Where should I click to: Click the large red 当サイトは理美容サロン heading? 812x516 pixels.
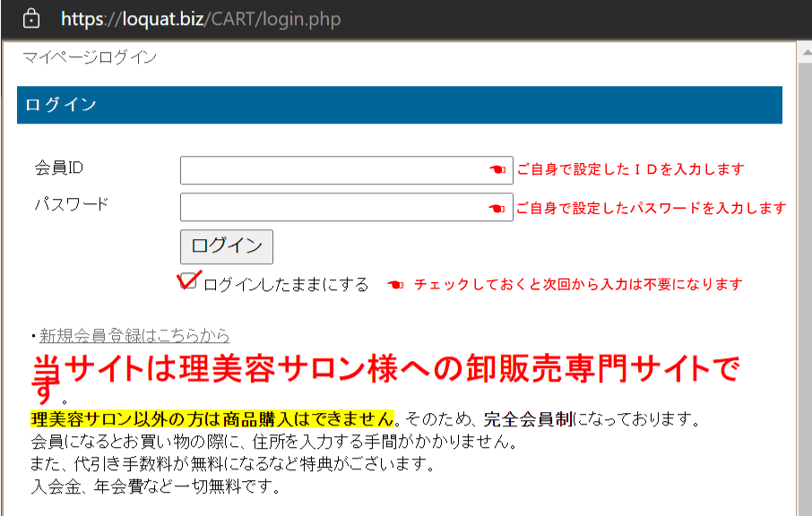385,369
